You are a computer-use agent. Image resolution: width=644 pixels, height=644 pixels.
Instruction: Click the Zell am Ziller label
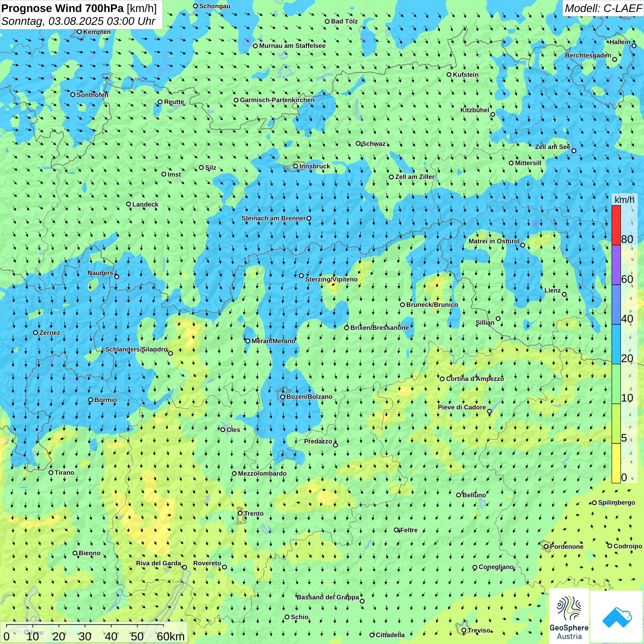(415, 177)
